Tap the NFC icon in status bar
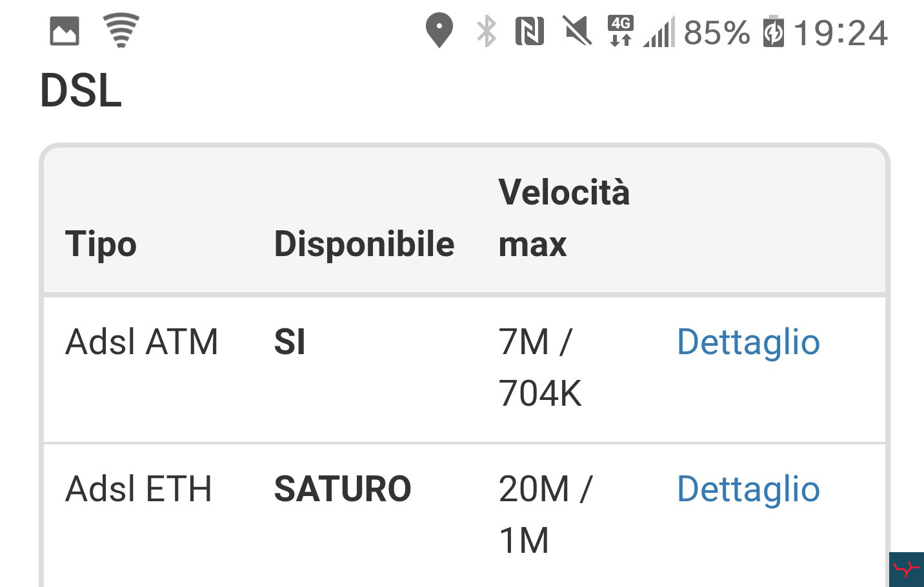 click(x=530, y=31)
